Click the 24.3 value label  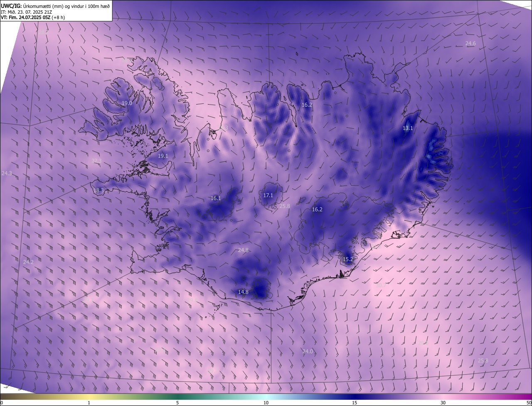coord(7,173)
